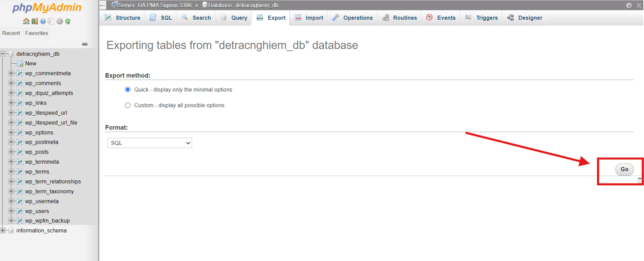Open the wp_wpfm_backup table

click(47, 221)
